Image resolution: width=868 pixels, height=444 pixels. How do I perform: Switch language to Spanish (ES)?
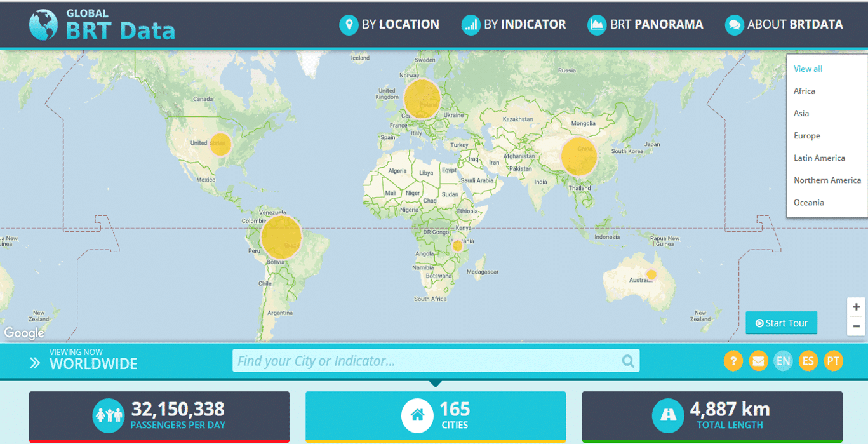click(x=808, y=361)
